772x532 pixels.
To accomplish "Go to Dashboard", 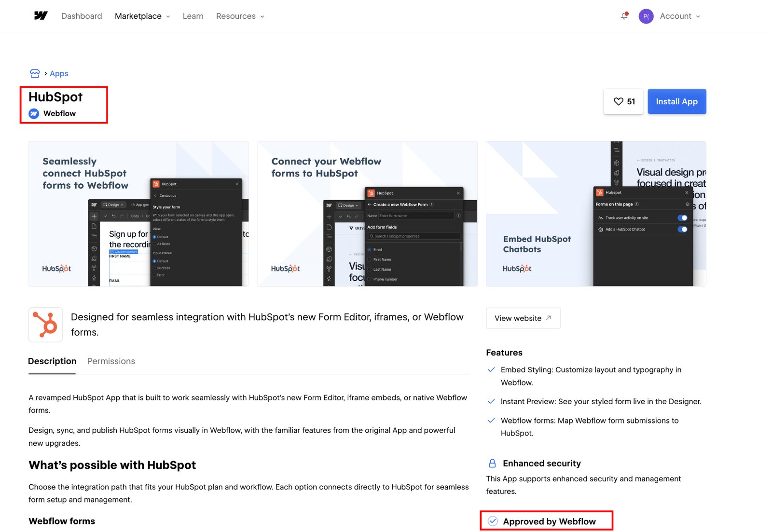I will pyautogui.click(x=82, y=16).
